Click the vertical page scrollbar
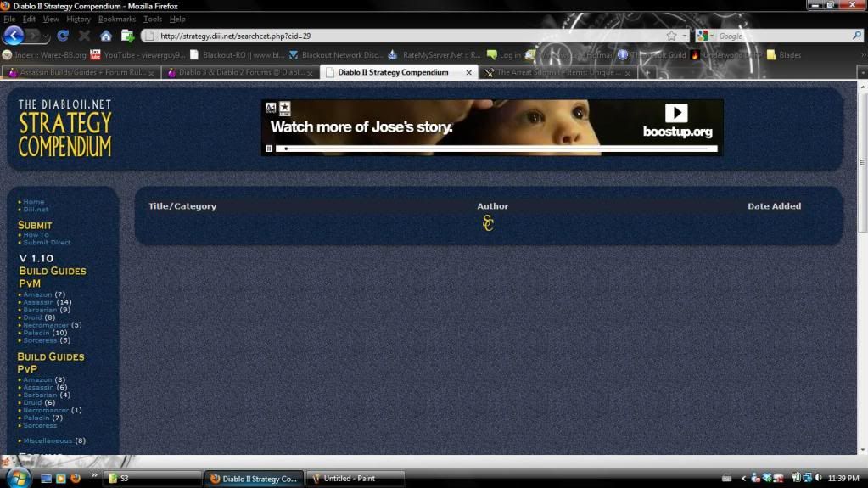This screenshot has width=868, height=488. pos(862,162)
